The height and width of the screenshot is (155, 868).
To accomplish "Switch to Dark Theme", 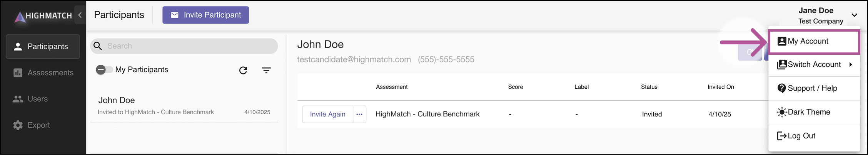I will pyautogui.click(x=814, y=112).
